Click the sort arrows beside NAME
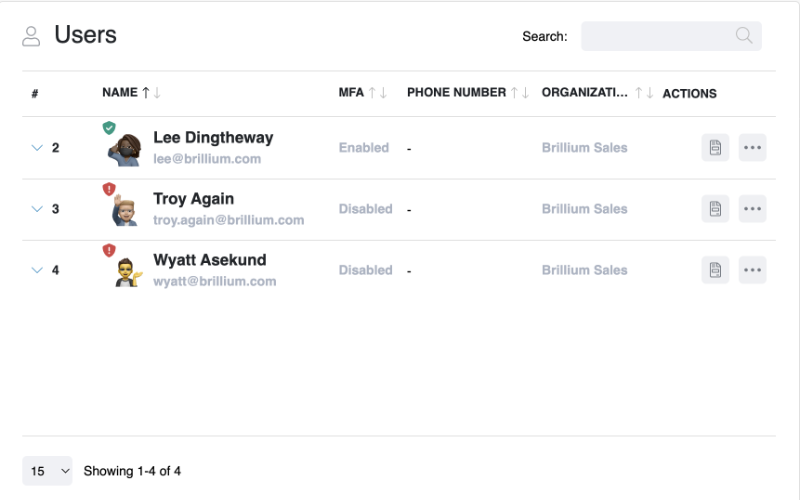The height and width of the screenshot is (500, 800). click(152, 93)
